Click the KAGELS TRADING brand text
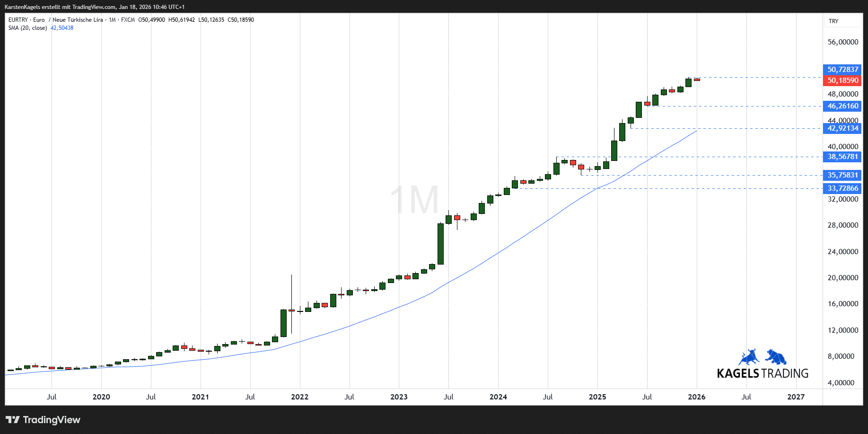 pyautogui.click(x=763, y=373)
